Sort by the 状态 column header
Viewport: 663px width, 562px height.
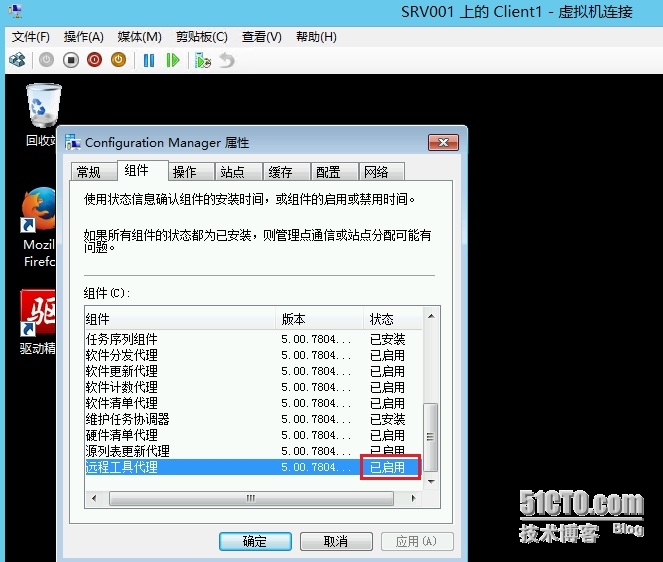pyautogui.click(x=392, y=319)
